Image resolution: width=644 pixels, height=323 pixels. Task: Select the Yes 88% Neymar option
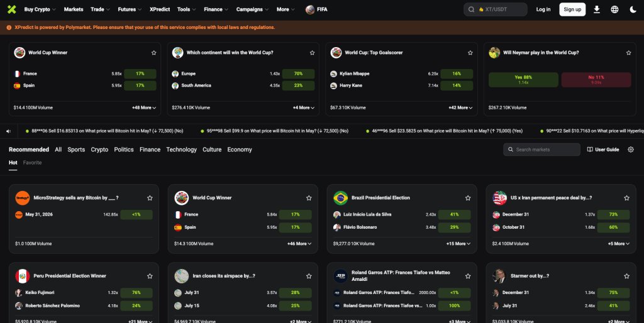click(523, 80)
